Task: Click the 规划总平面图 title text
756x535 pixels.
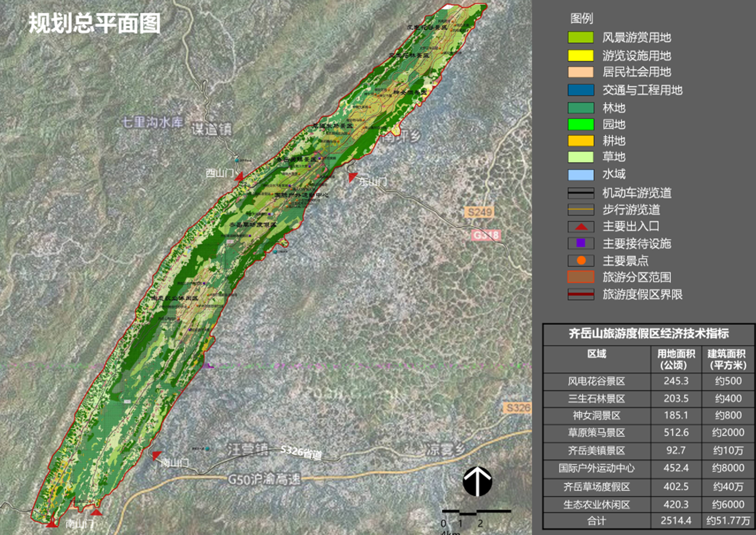Action: (x=94, y=24)
